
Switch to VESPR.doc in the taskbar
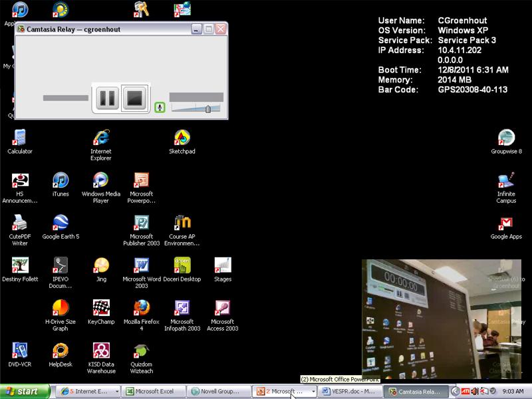350,392
